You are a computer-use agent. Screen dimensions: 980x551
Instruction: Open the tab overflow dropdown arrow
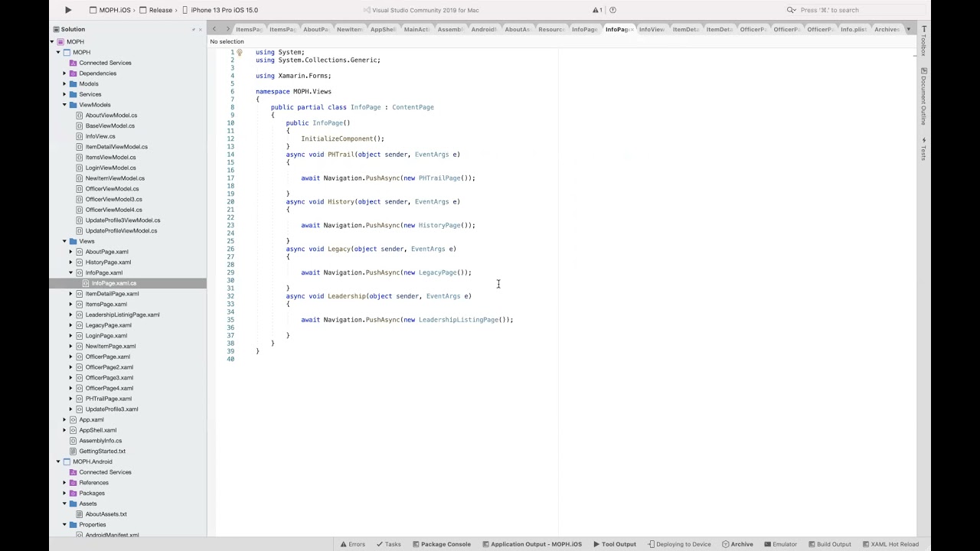click(x=908, y=29)
